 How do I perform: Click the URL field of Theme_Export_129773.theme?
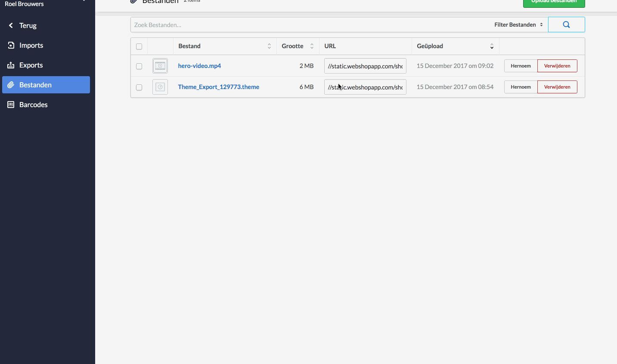tap(365, 87)
